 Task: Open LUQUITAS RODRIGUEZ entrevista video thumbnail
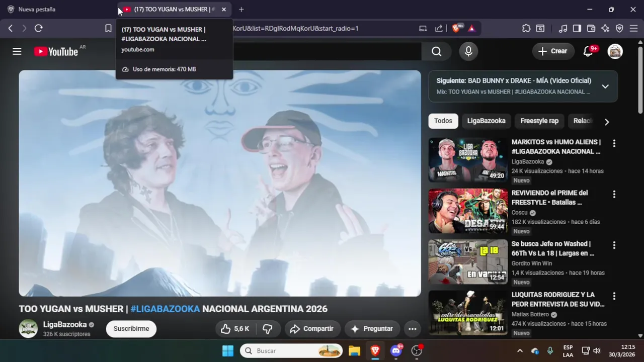(x=468, y=312)
